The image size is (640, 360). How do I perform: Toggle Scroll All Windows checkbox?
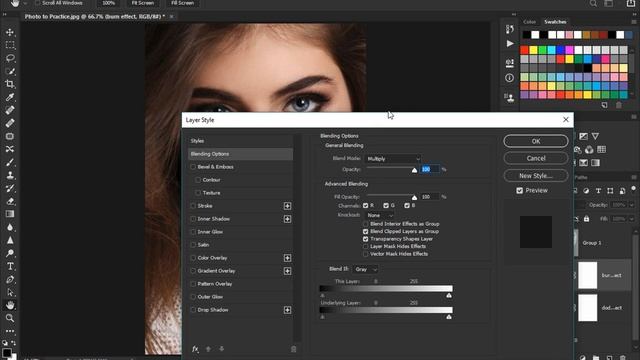38,3
